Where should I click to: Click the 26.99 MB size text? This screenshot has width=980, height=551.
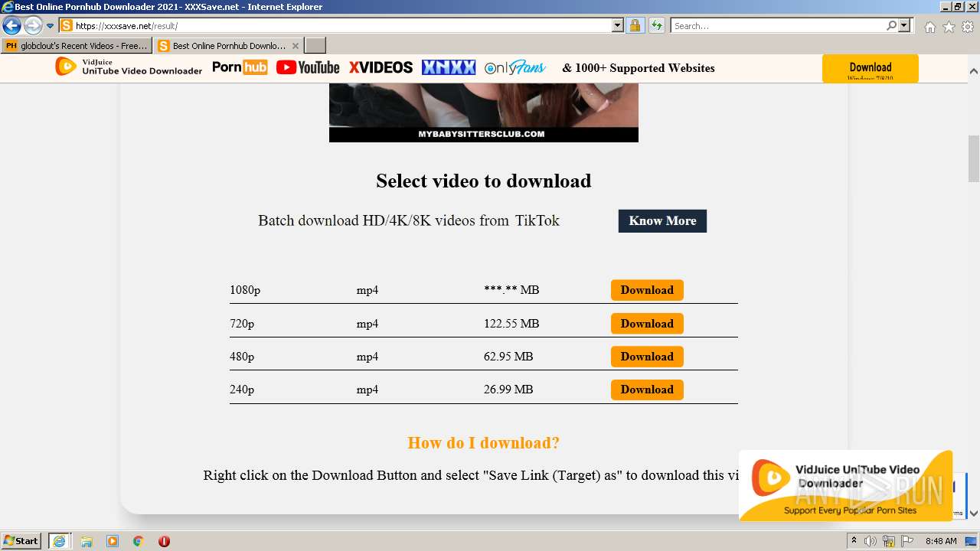pos(508,390)
